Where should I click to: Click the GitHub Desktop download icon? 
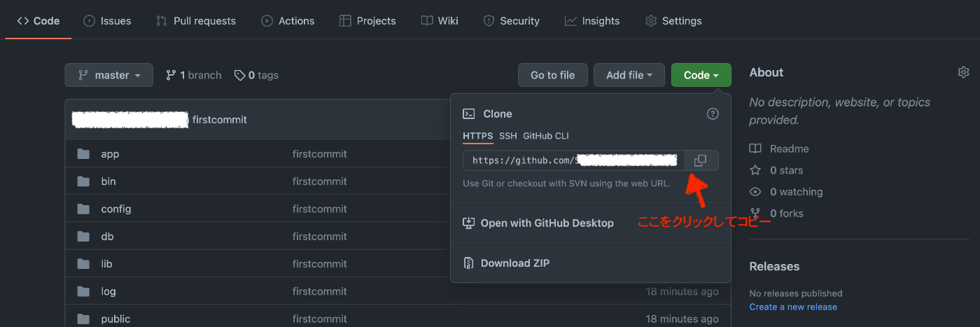coord(469,223)
